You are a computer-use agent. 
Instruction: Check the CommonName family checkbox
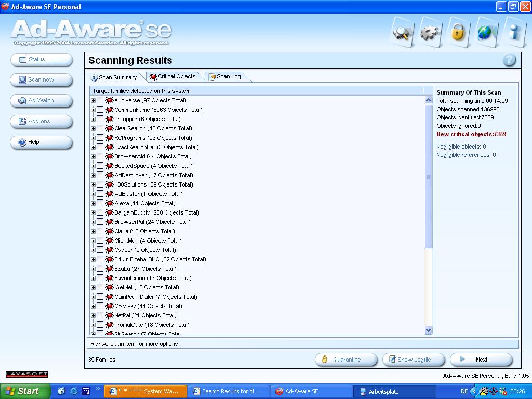pyautogui.click(x=100, y=110)
